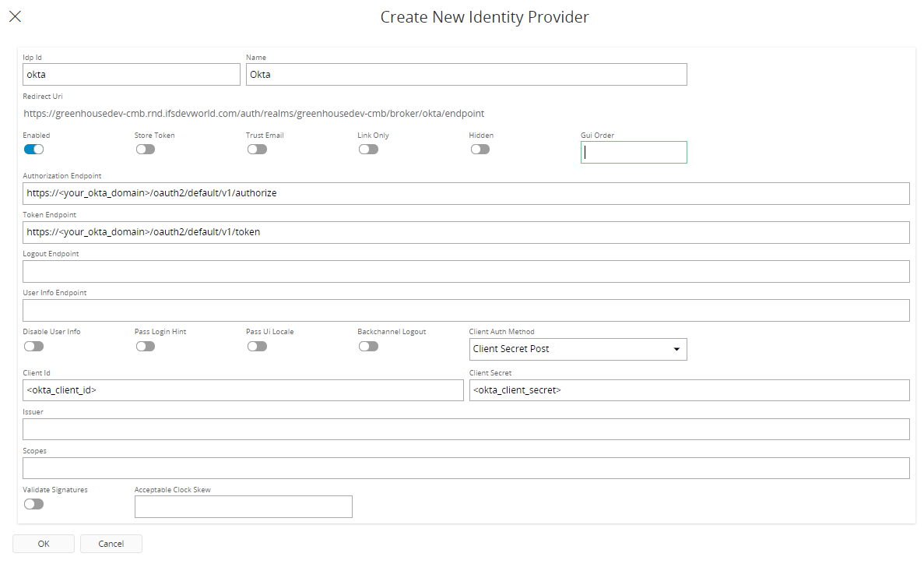The image size is (924, 578).
Task: Close the Create New Identity Provider dialog
Action: click(x=16, y=16)
